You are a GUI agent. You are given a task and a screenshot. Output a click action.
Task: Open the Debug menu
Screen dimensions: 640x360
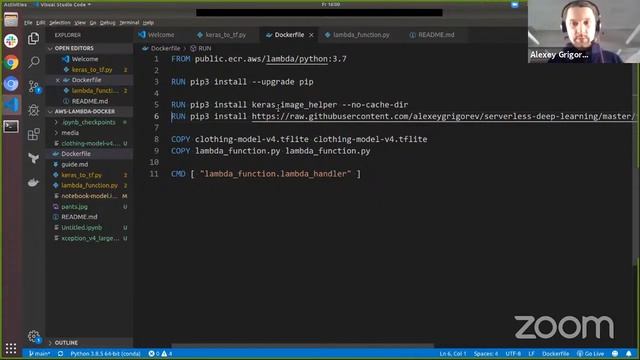[x=108, y=23]
